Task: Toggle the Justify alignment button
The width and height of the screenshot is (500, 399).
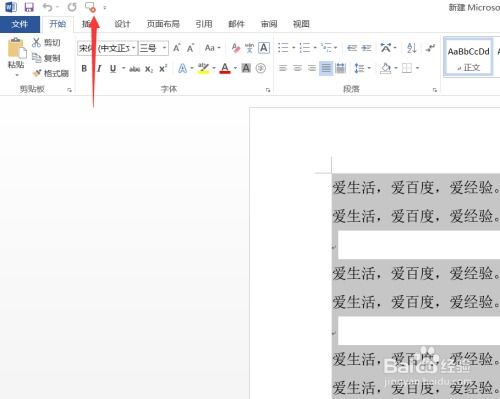Action: [326, 68]
